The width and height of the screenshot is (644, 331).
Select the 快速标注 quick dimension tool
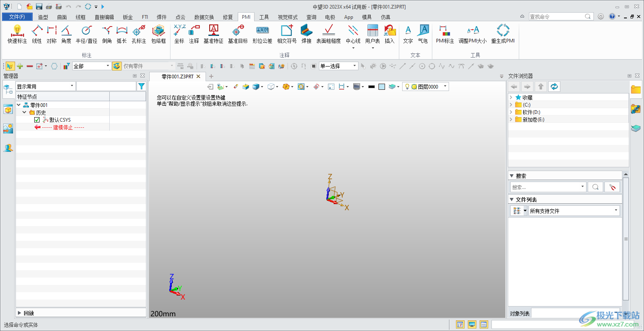17,34
